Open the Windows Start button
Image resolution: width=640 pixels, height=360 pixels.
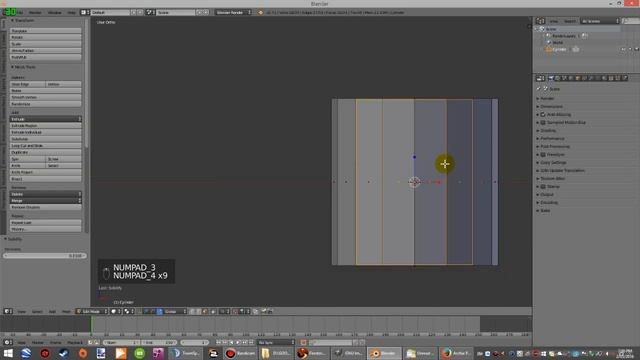tap(8, 353)
